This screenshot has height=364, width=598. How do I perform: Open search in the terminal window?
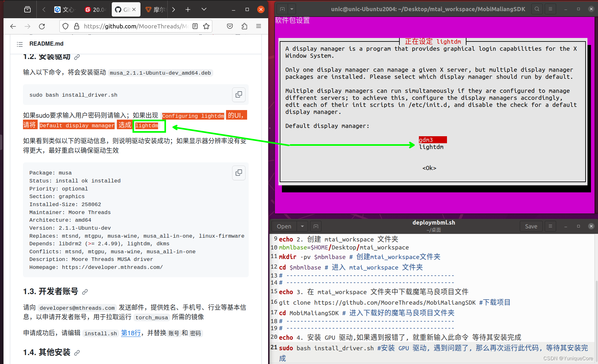[537, 9]
